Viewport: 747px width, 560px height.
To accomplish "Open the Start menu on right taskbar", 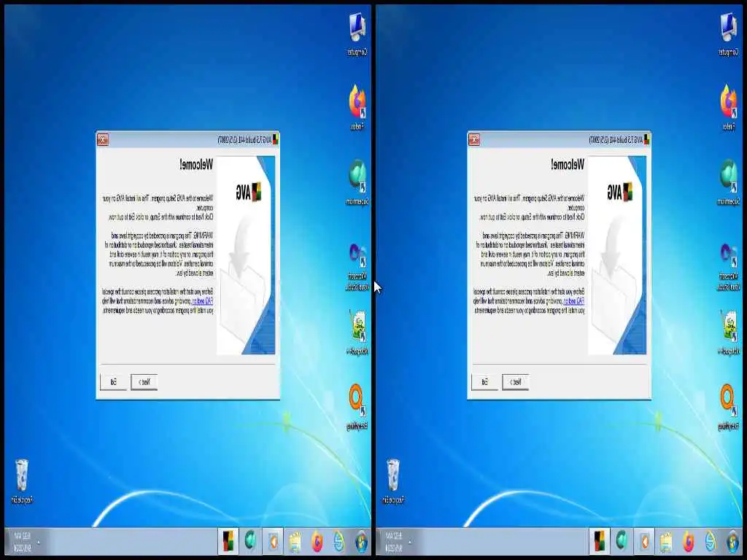I will click(732, 542).
